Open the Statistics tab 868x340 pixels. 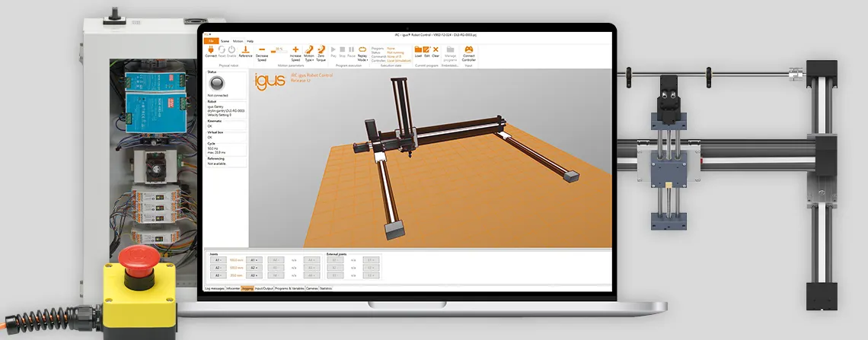coord(326,288)
